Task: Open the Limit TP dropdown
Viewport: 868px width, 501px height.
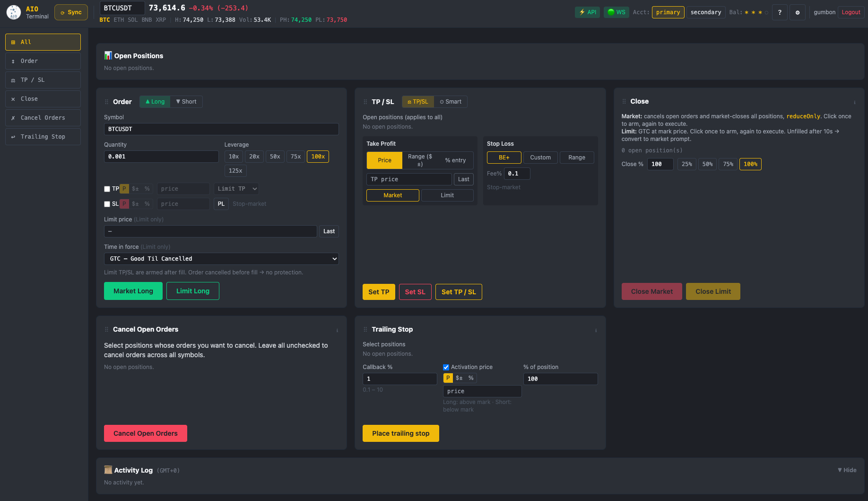Action: pos(236,189)
